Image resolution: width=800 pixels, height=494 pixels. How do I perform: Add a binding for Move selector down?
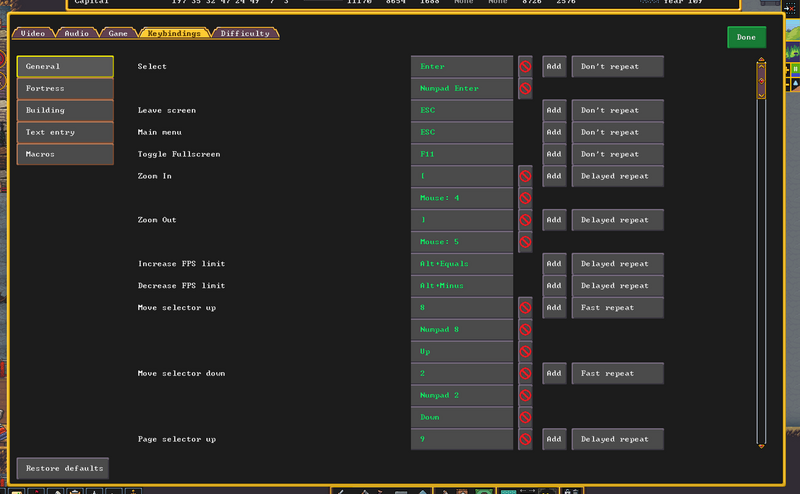pyautogui.click(x=554, y=374)
